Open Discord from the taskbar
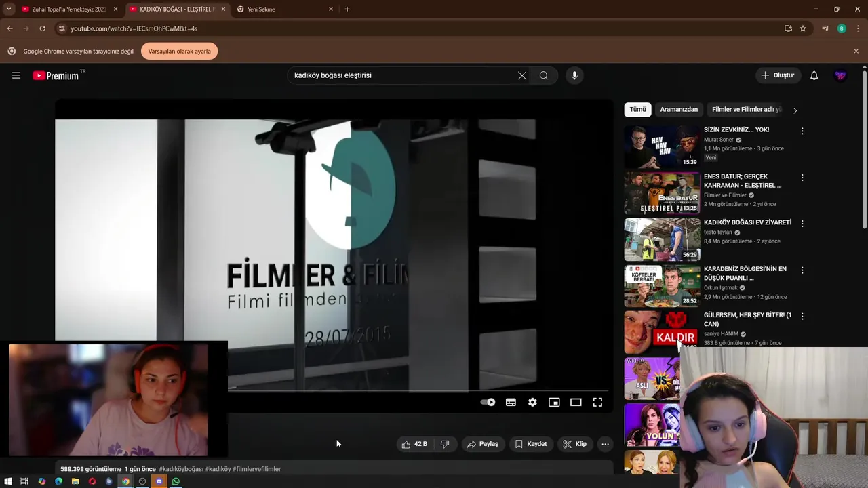This screenshot has width=868, height=488. (159, 481)
